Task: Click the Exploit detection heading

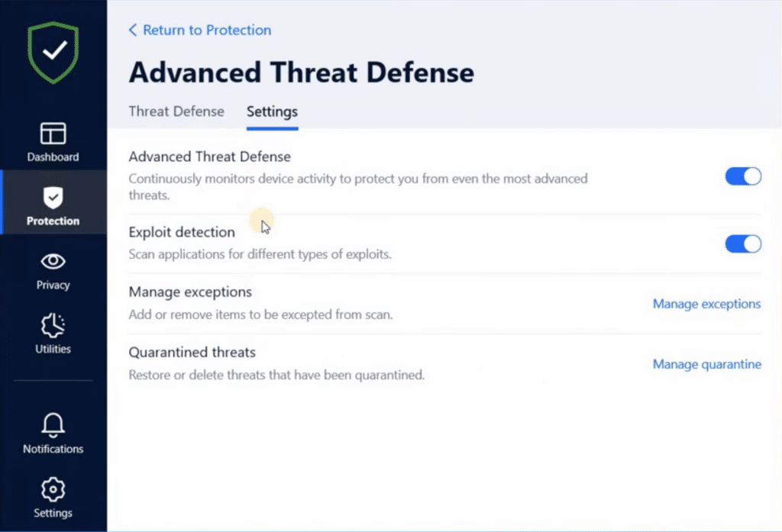Action: (x=182, y=232)
